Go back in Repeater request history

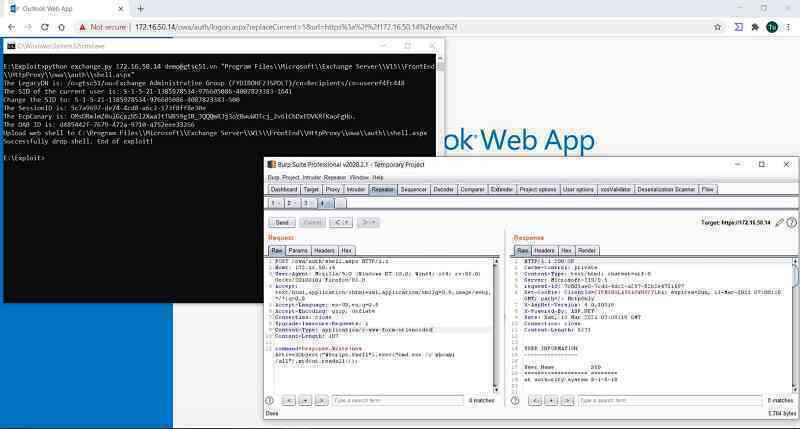click(340, 222)
